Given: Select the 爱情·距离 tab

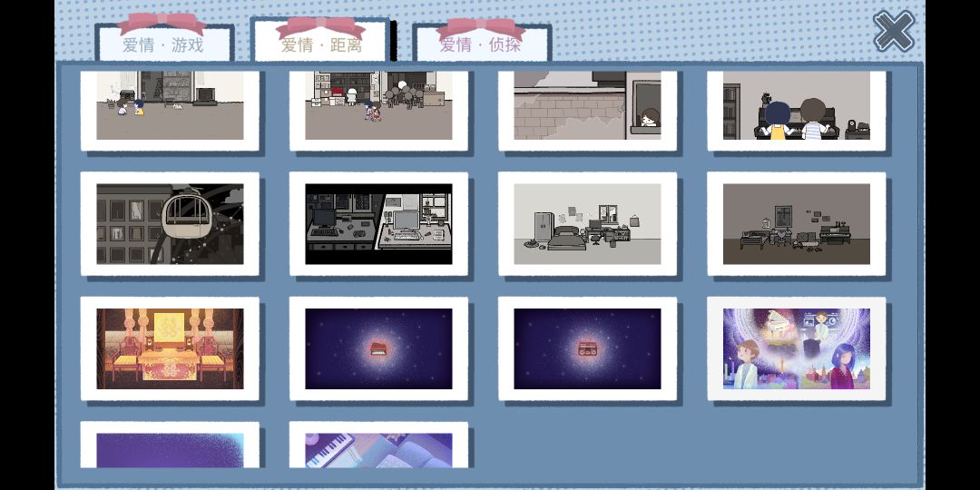Looking at the screenshot, I should coord(320,40).
